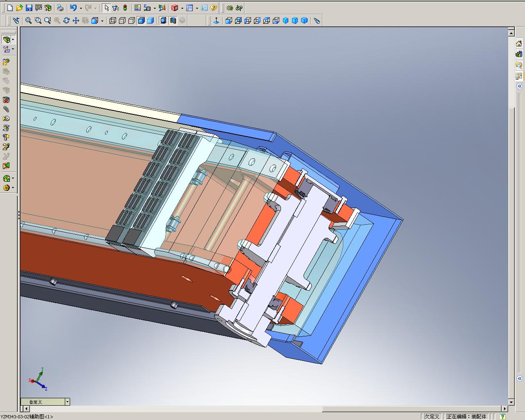
Task: Click the Normal To view icon
Action: click(217, 21)
